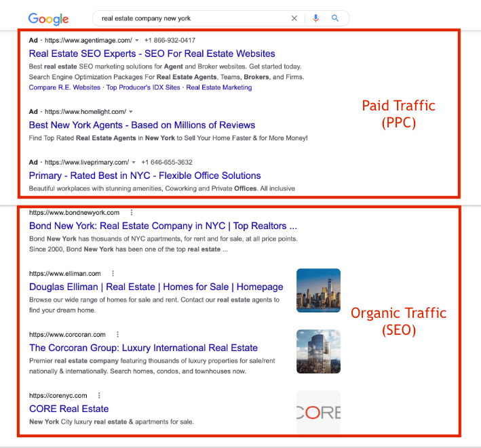Open 'Real Estate SEO Experts' ad title
Screen dimensions: 481x448
[x=152, y=54]
